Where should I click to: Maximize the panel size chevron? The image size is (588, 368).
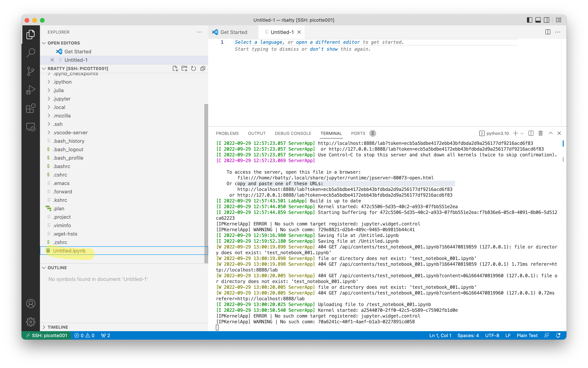point(551,133)
